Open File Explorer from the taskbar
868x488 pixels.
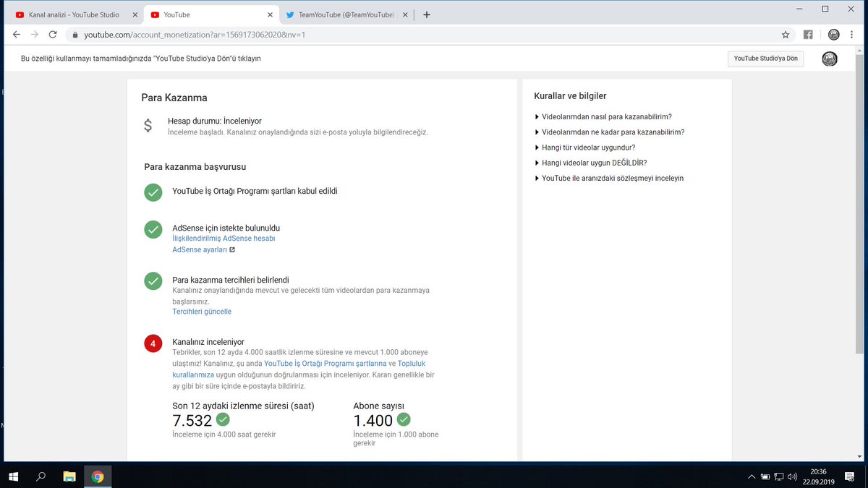coord(69,476)
